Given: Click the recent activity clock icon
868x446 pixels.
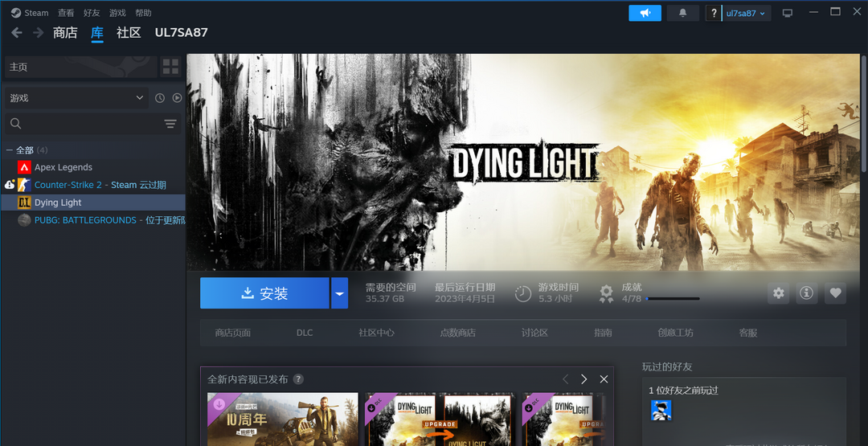Looking at the screenshot, I should (160, 98).
